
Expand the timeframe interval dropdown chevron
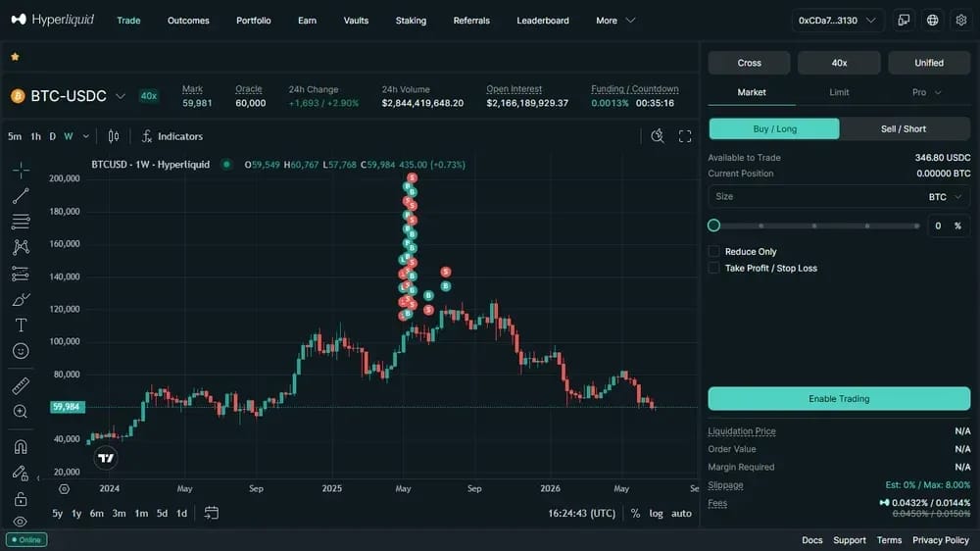[x=86, y=136]
